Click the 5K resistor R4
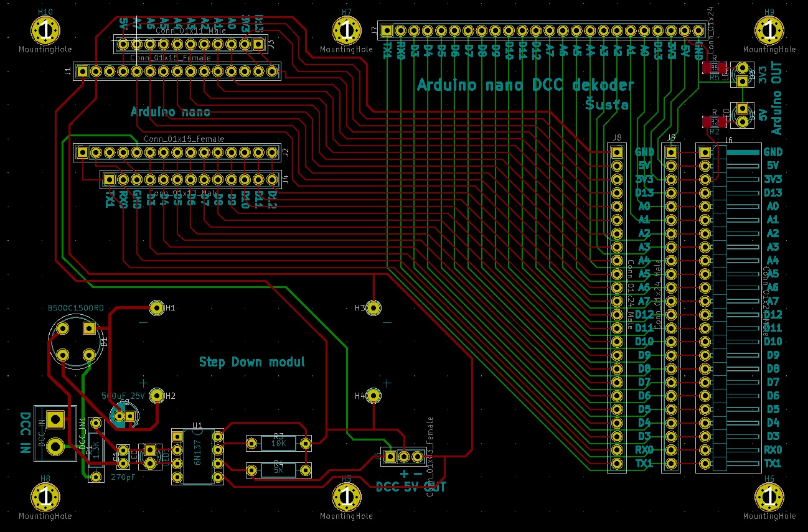 tap(278, 469)
